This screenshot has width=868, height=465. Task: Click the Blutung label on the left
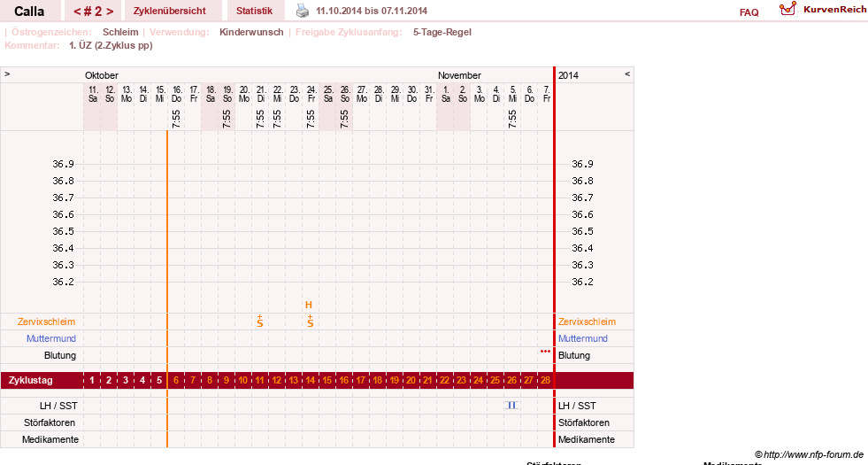(60, 355)
